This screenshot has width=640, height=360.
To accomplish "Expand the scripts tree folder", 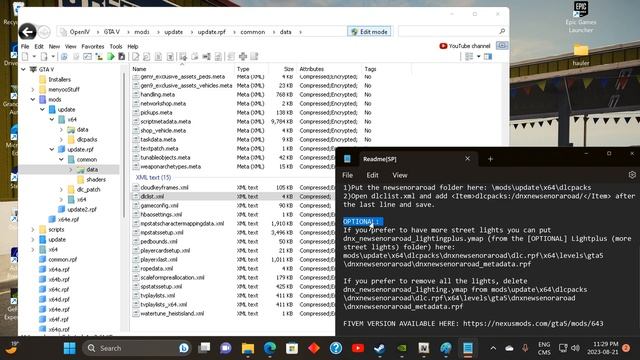I will point(33,229).
